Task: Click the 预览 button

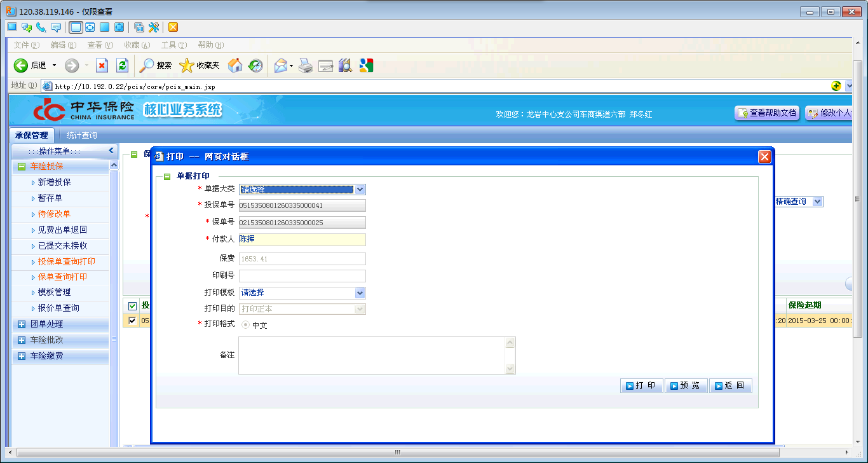Action: (686, 385)
